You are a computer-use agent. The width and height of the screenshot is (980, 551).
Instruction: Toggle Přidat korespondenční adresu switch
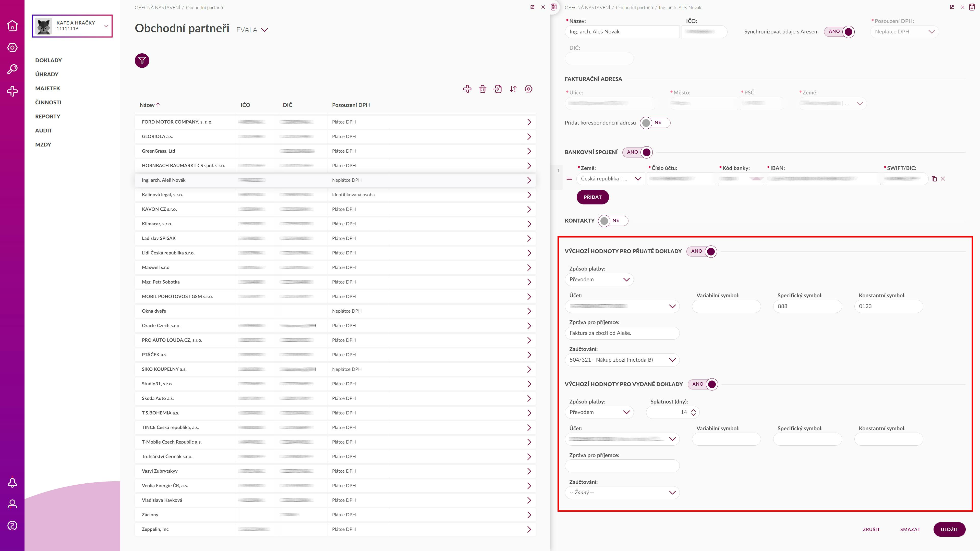point(655,123)
